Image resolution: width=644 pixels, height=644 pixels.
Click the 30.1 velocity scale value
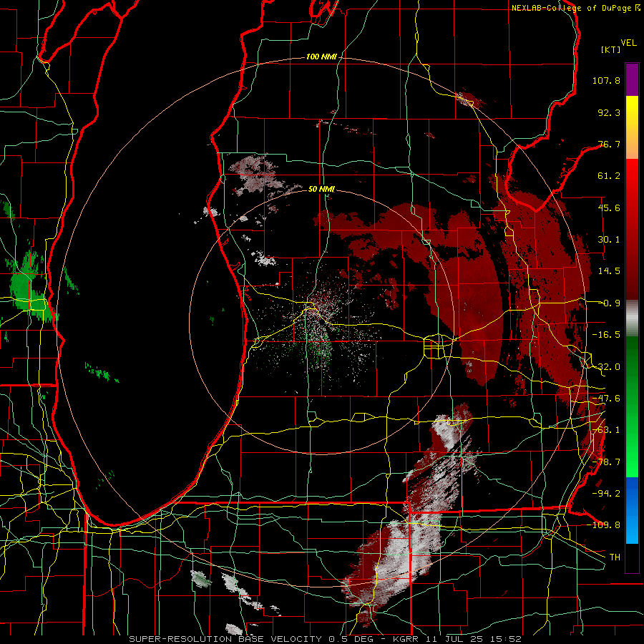(609, 240)
